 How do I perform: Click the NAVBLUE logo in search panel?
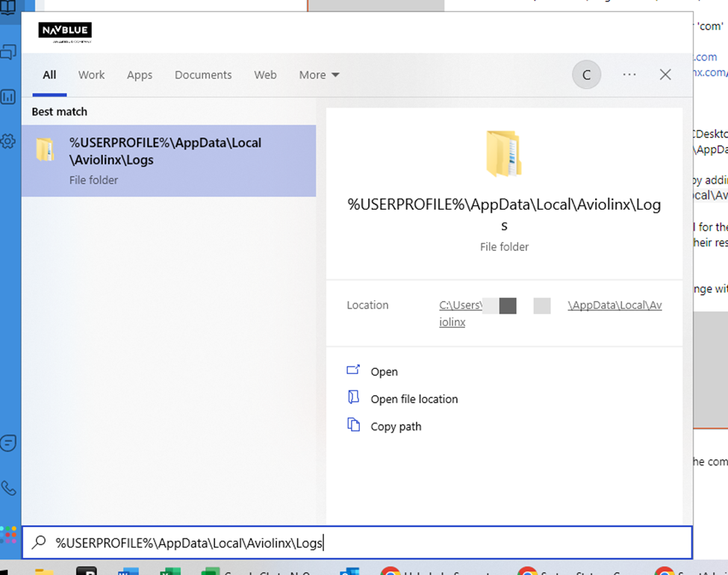[65, 32]
